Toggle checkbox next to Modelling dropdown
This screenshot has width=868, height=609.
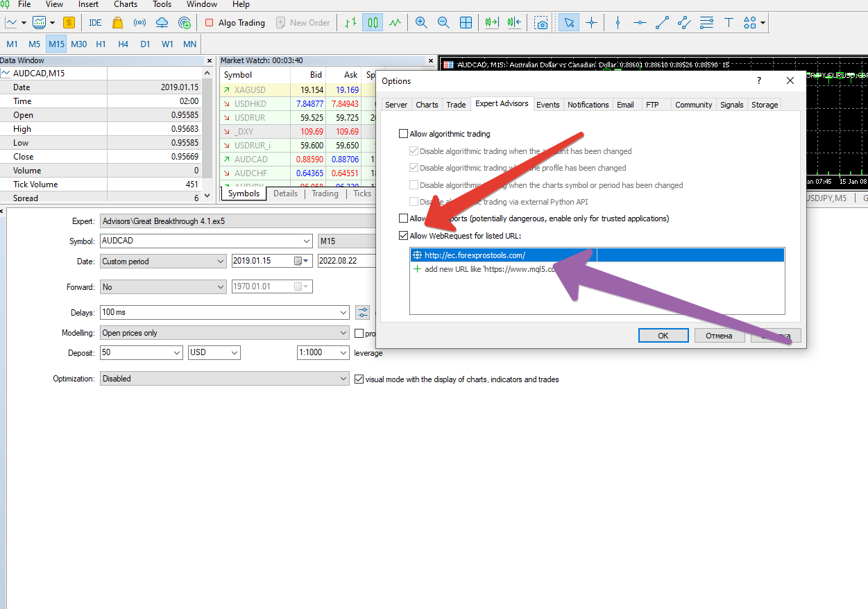tap(359, 334)
